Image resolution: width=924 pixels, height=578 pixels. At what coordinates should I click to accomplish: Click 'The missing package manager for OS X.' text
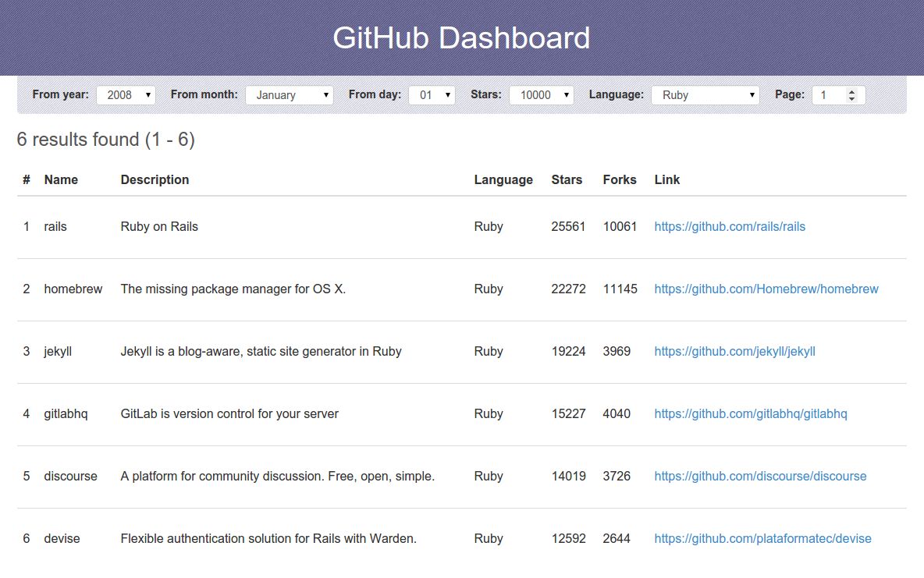click(233, 289)
